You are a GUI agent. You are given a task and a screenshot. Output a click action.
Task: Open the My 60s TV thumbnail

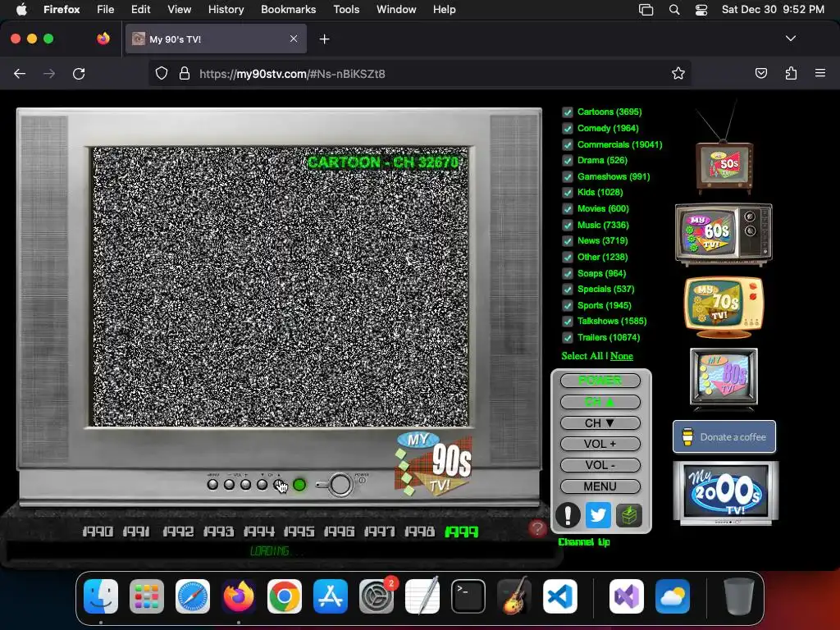(x=724, y=234)
